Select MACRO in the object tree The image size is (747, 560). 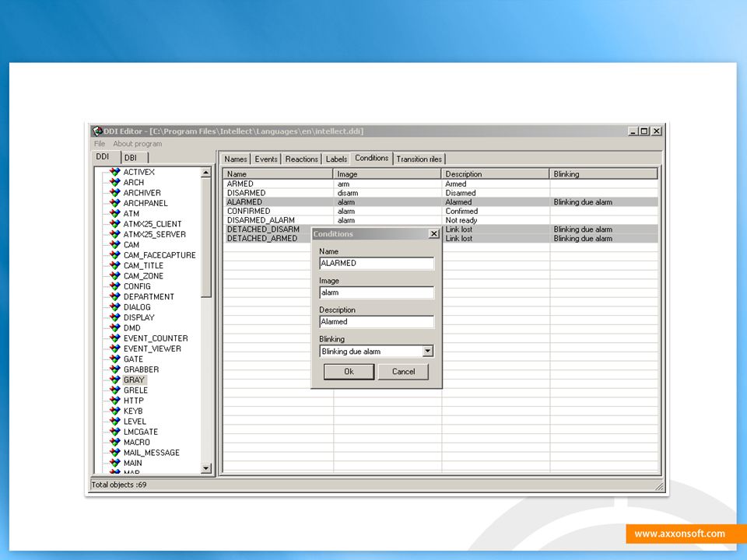click(x=136, y=443)
